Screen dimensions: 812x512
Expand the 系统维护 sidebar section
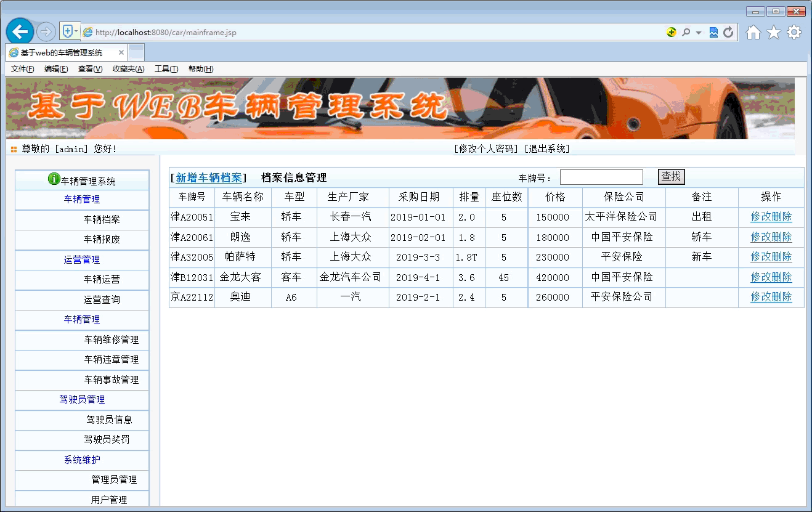(82, 460)
